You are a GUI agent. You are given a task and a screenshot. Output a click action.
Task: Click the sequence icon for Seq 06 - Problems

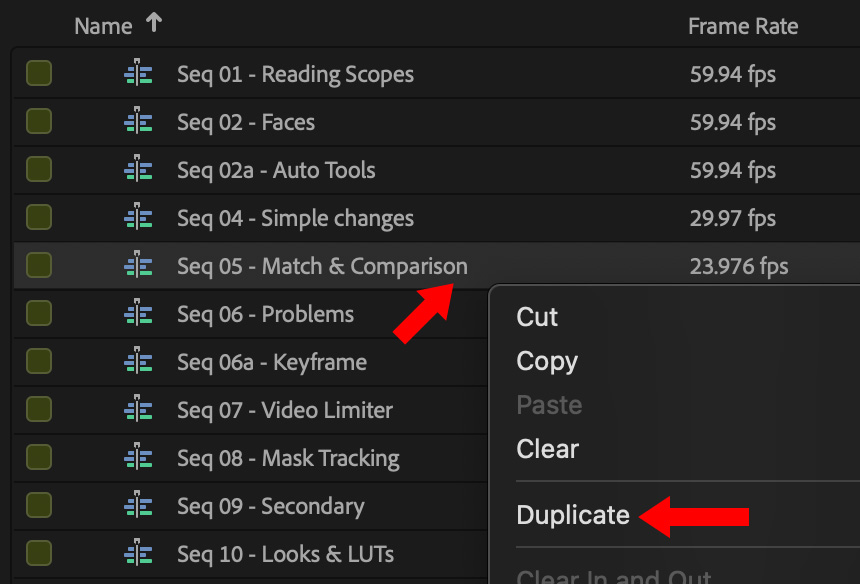(138, 314)
